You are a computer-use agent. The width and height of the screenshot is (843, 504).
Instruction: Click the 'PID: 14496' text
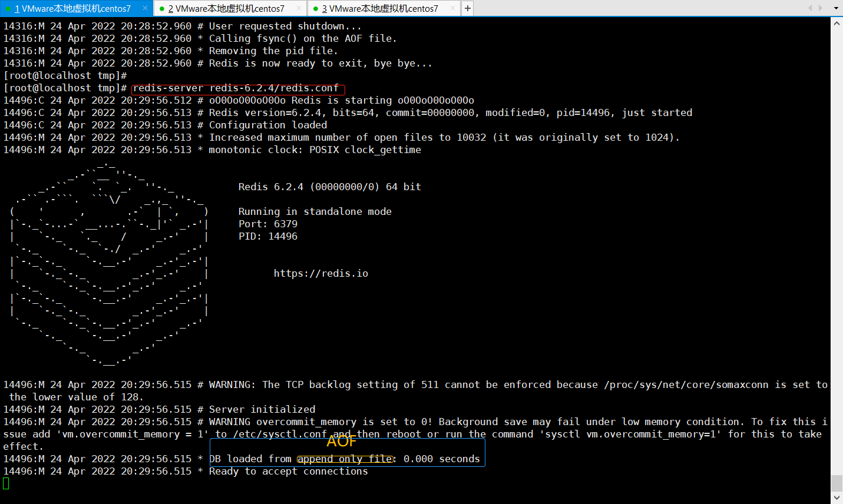[268, 236]
